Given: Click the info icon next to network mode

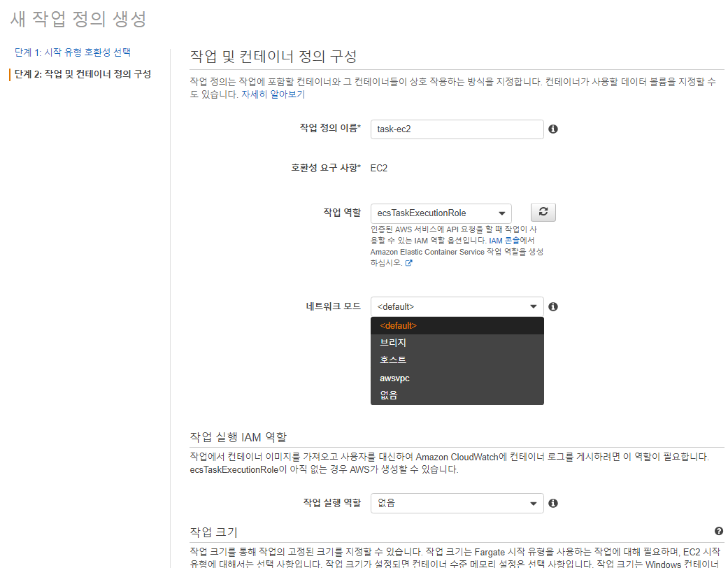Looking at the screenshot, I should [553, 306].
